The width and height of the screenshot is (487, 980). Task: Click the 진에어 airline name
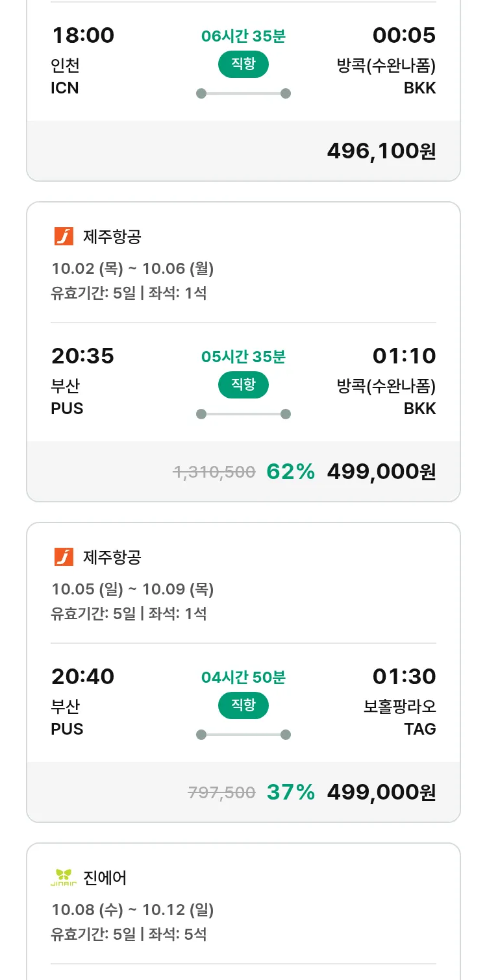(x=105, y=877)
